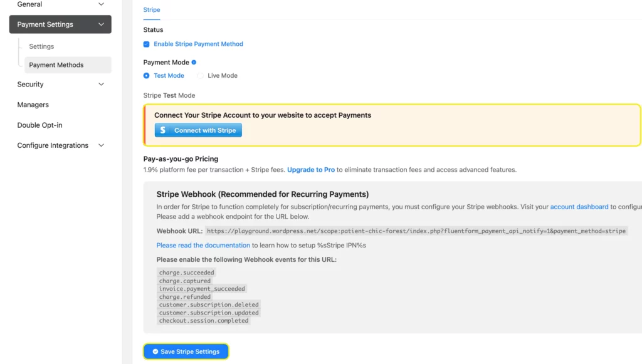Select the Live Mode radio button
This screenshot has height=364, width=642.
pos(200,76)
